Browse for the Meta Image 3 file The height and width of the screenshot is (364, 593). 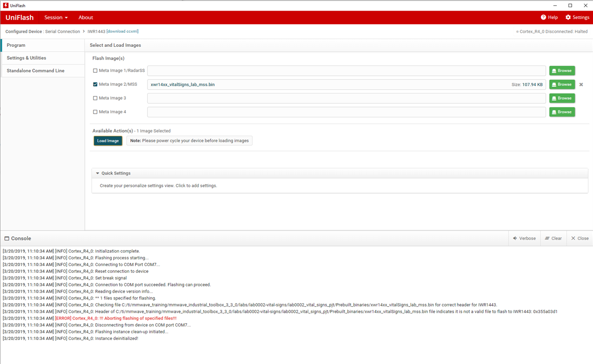(562, 98)
